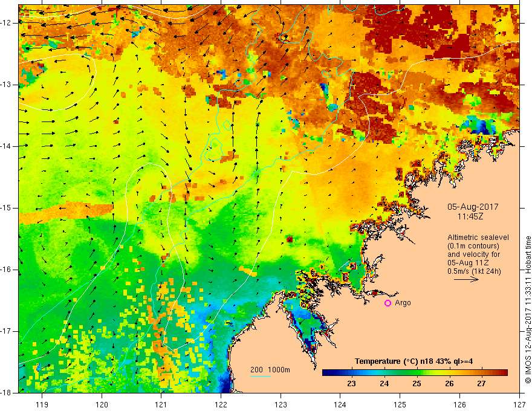Click the '11:45Z' time label

click(x=470, y=216)
